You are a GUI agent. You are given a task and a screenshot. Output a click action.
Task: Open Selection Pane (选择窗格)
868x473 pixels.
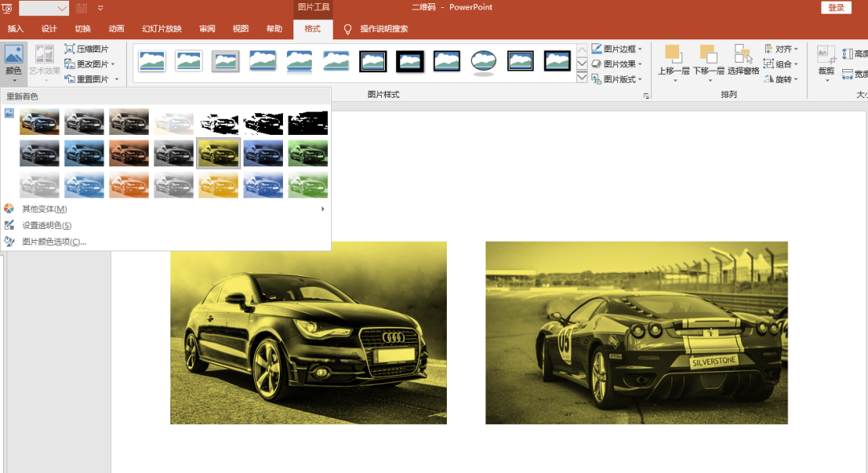coord(743,56)
